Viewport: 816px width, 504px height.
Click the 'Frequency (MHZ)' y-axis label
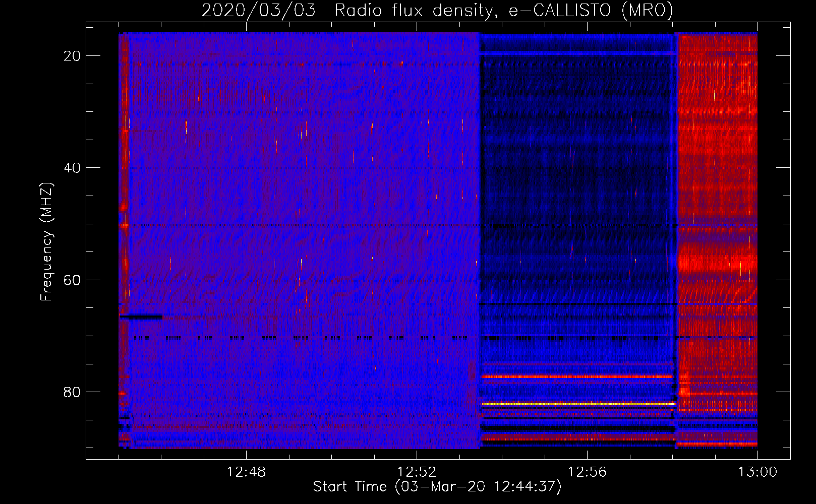click(x=46, y=242)
